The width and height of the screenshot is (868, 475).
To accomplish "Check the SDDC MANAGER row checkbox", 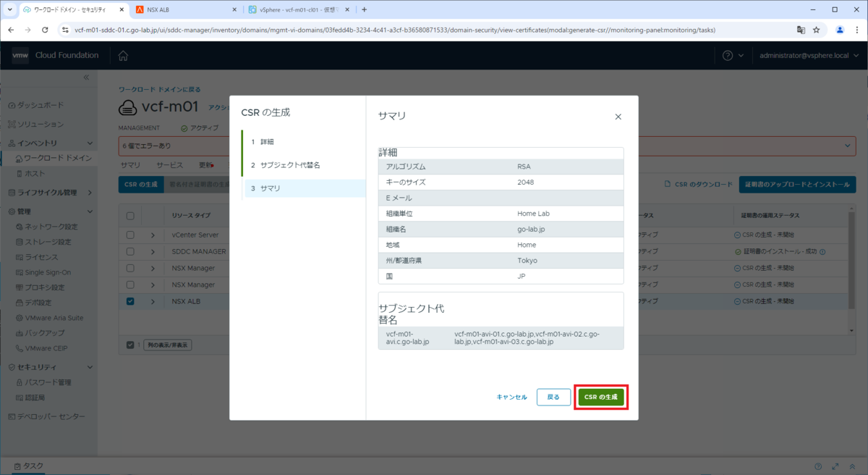I will (x=130, y=251).
